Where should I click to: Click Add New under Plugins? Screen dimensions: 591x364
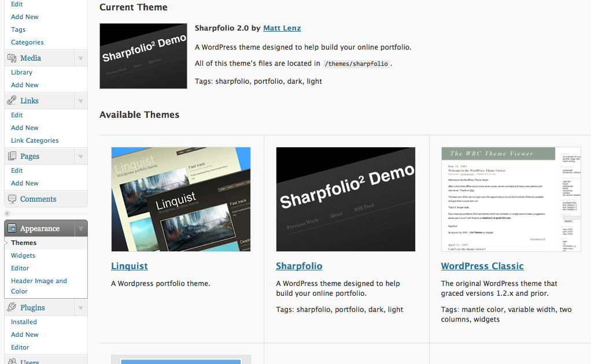[24, 335]
